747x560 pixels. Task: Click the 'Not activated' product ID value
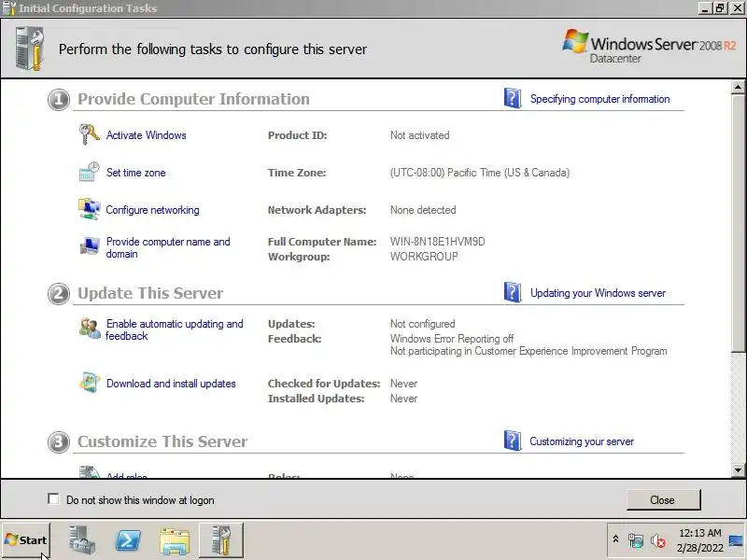coord(419,135)
